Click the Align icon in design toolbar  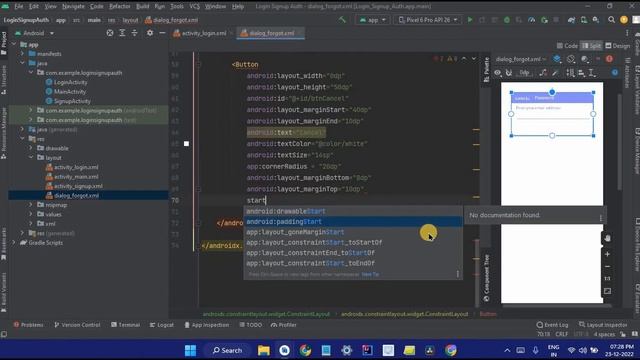pyautogui.click(x=581, y=73)
